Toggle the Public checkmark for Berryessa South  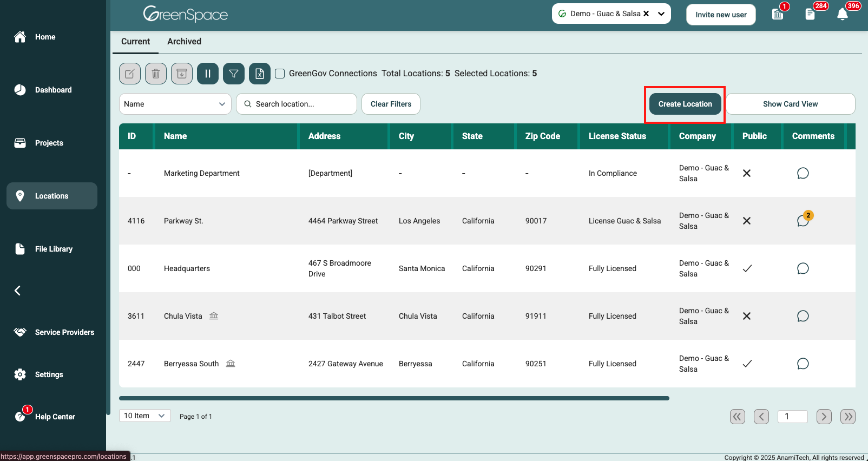click(x=747, y=364)
